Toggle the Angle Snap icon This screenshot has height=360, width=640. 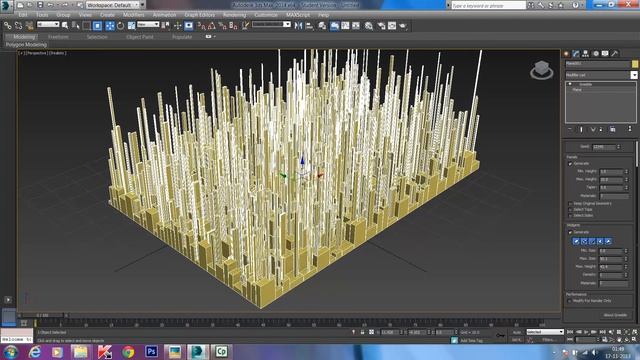(211, 26)
